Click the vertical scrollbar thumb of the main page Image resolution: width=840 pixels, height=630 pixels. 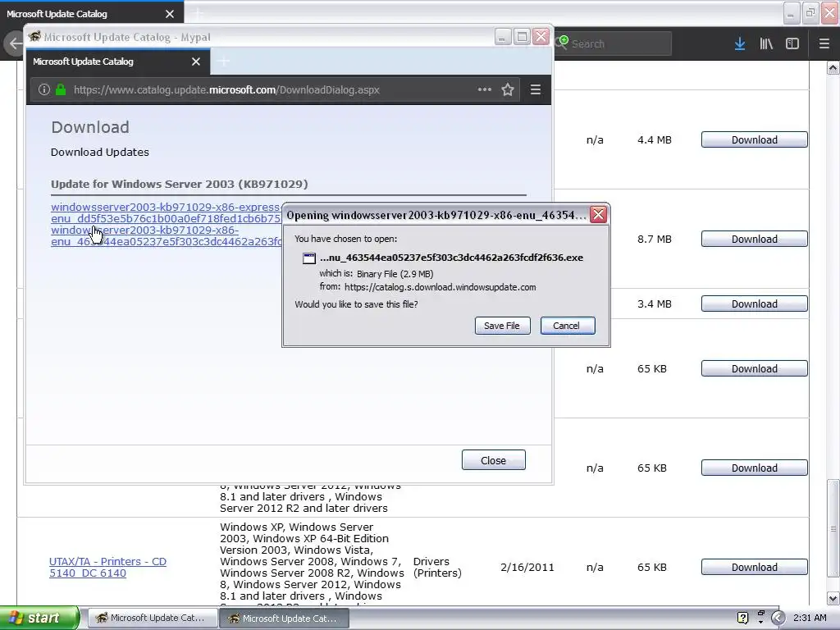coord(833,529)
